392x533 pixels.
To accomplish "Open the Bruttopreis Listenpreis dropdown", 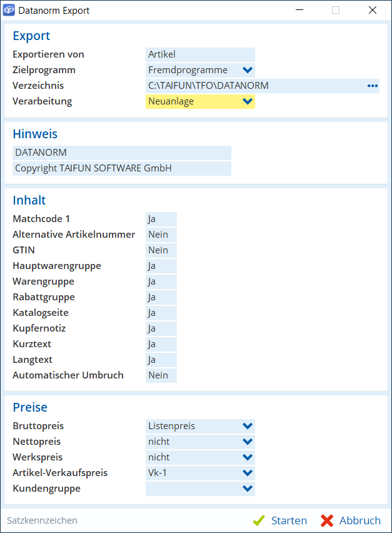I will [x=247, y=426].
